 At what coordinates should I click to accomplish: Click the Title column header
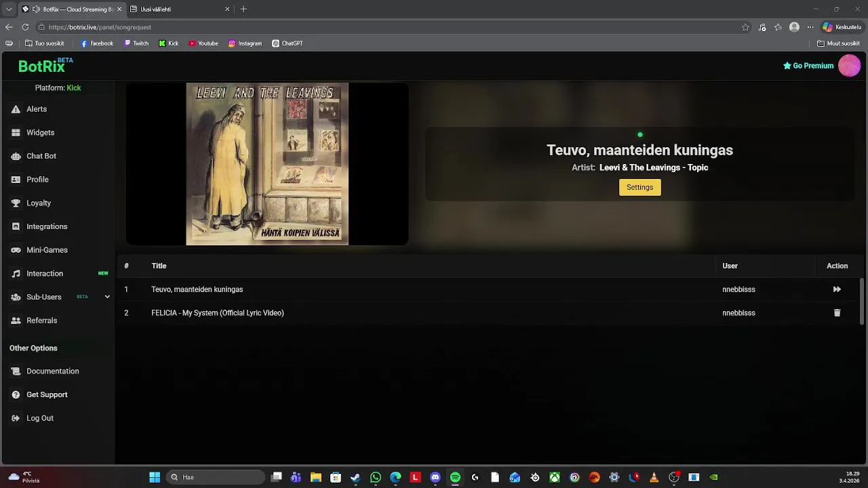click(159, 266)
